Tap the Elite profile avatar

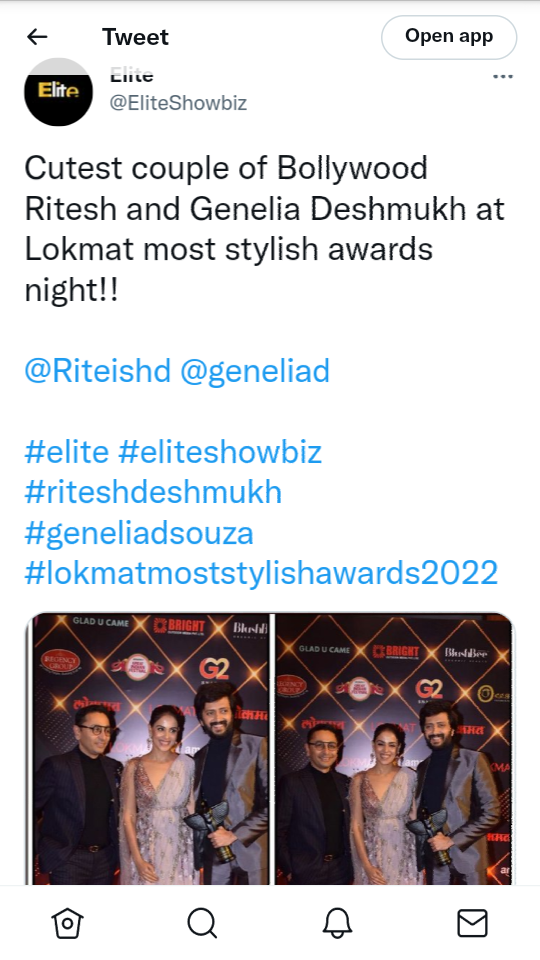[x=58, y=92]
